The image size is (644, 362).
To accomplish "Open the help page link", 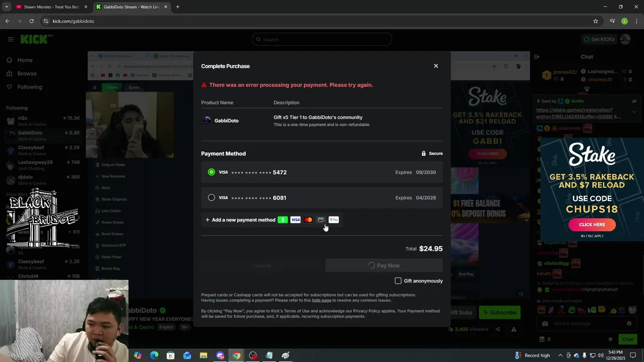I will click(321, 300).
